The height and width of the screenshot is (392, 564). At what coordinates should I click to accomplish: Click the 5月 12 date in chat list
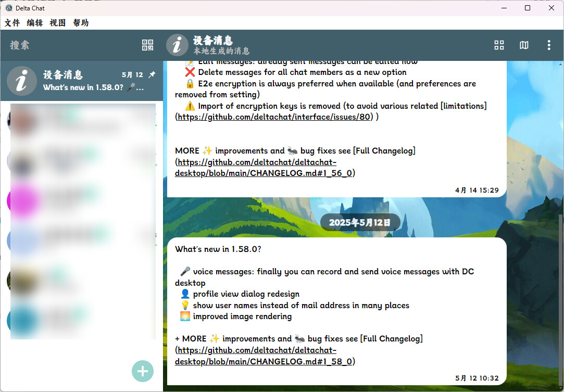pyautogui.click(x=132, y=75)
